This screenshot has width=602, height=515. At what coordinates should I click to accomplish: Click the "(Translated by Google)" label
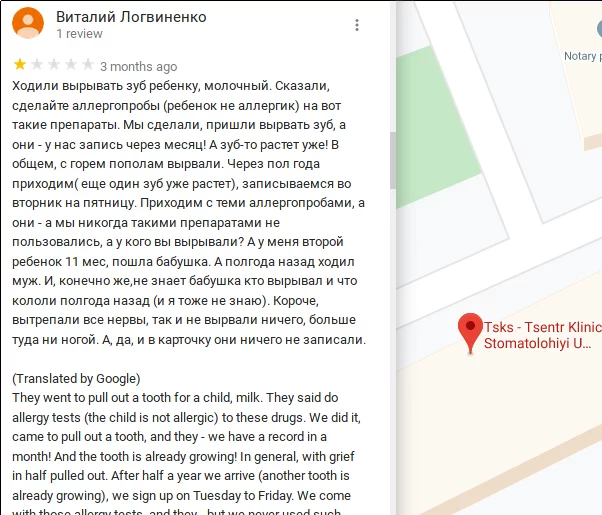point(76,379)
